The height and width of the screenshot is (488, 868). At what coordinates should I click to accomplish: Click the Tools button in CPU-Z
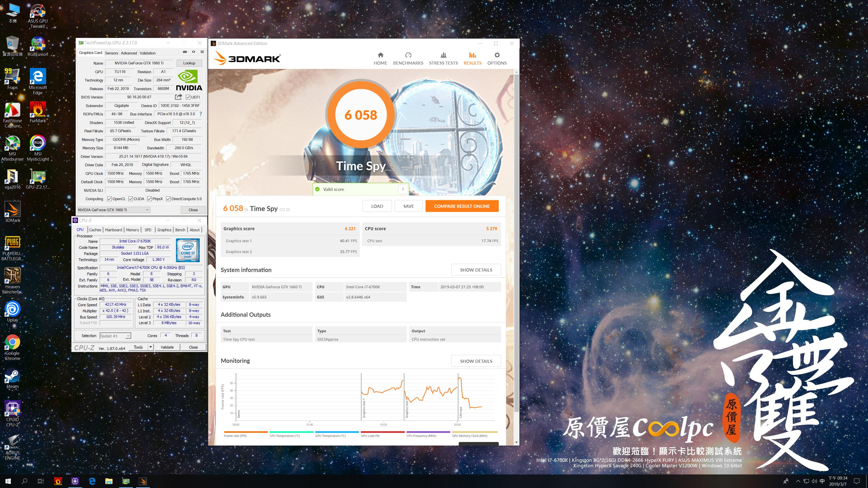coord(138,347)
